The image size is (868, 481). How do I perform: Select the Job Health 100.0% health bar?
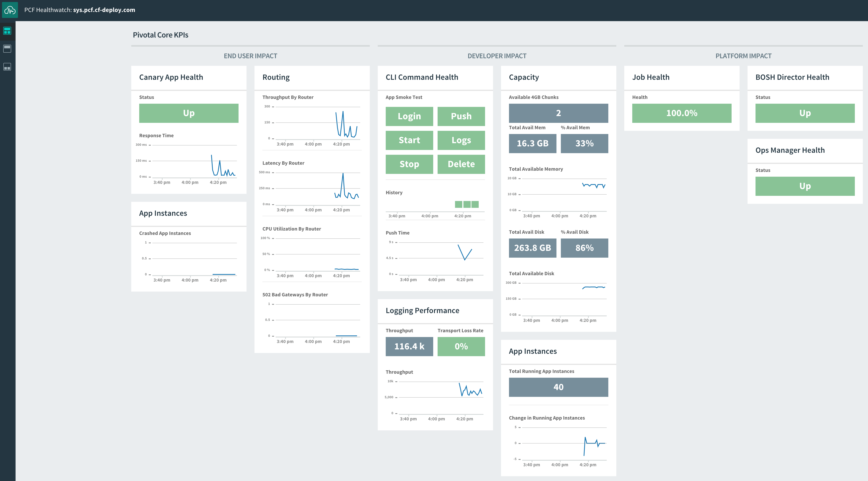click(x=682, y=113)
